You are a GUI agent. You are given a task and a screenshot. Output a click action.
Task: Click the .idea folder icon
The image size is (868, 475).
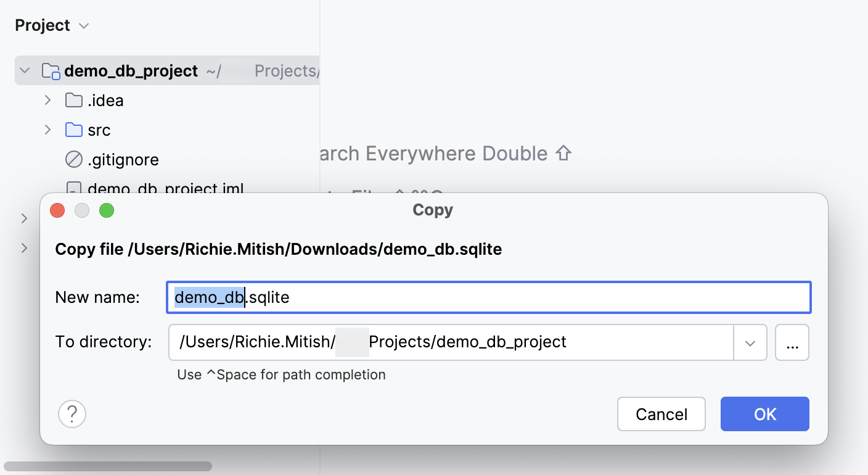[73, 100]
